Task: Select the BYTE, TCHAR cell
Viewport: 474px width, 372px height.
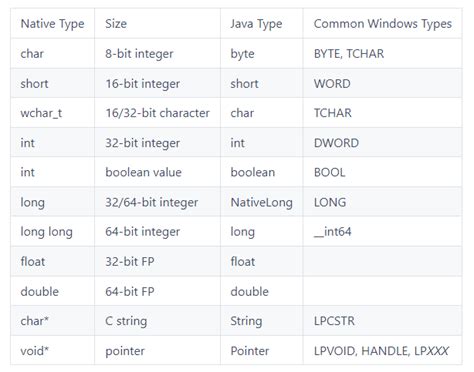Action: [382, 54]
